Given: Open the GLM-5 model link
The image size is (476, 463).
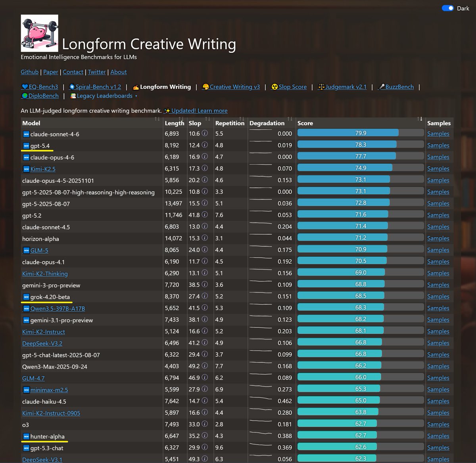Looking at the screenshot, I should click(x=39, y=250).
